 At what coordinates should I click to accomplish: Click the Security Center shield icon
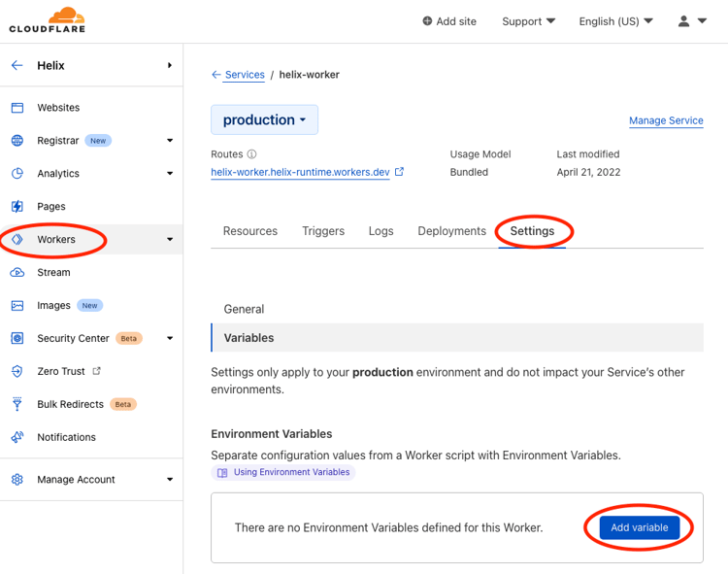point(17,338)
